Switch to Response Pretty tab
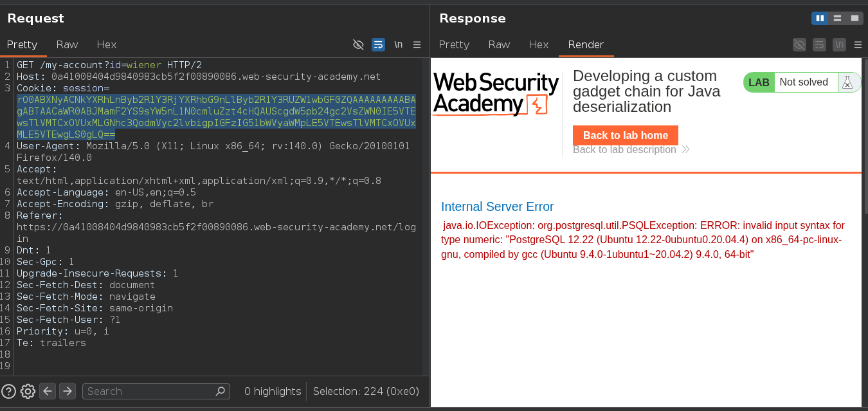868x411 pixels. [454, 44]
